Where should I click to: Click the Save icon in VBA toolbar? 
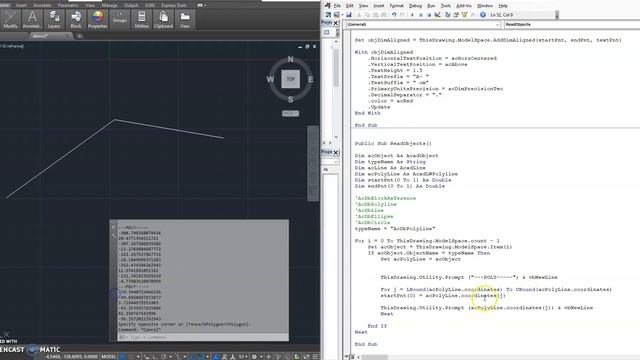click(x=349, y=15)
